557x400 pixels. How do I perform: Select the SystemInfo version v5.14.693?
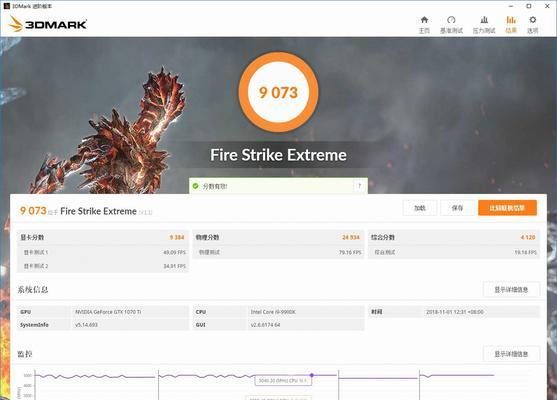pos(86,325)
